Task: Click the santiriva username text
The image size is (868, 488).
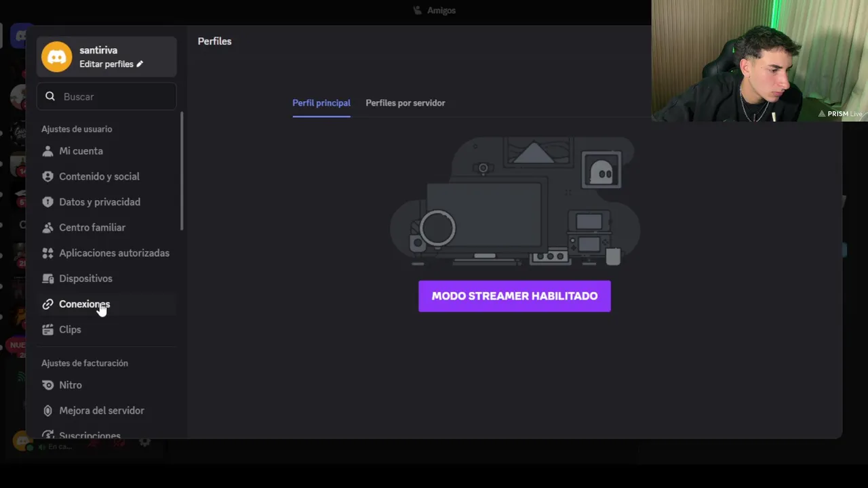Action: click(x=98, y=50)
